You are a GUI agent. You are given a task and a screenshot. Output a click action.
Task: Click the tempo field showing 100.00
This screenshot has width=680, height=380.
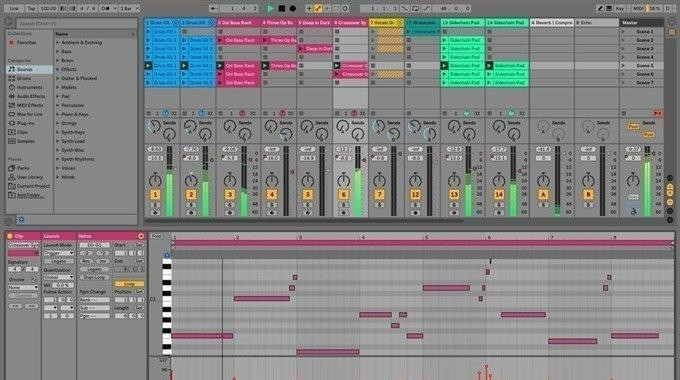[x=49, y=8]
